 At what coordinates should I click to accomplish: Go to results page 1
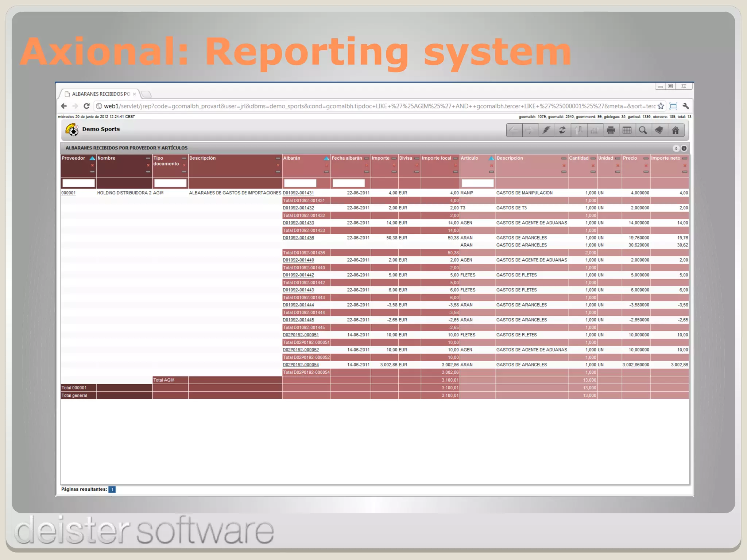[x=112, y=489]
